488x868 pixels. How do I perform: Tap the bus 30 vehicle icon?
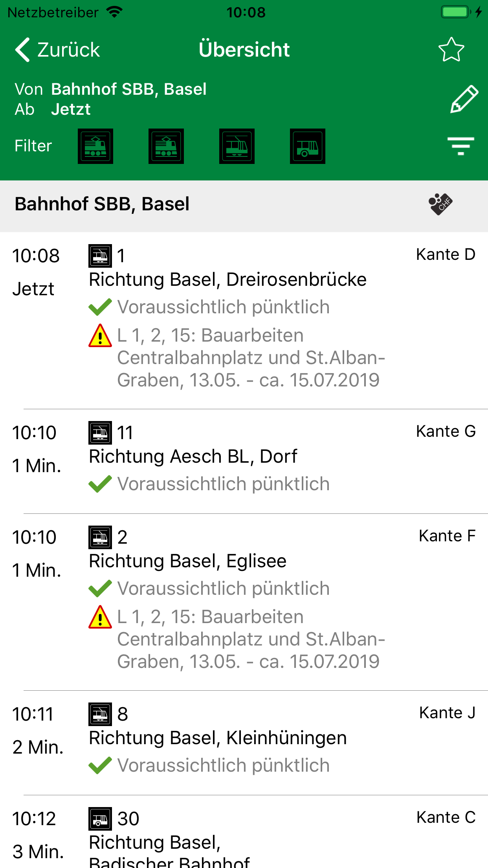(x=100, y=819)
